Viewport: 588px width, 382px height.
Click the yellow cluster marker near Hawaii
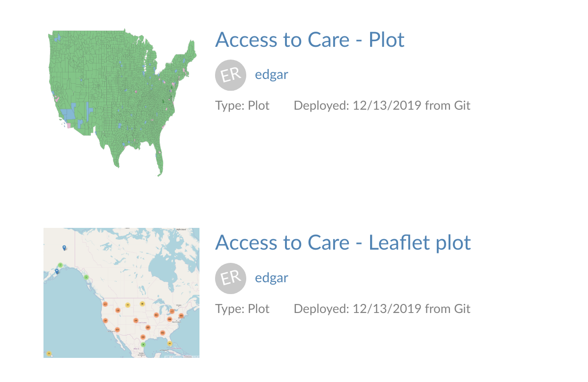point(49,353)
